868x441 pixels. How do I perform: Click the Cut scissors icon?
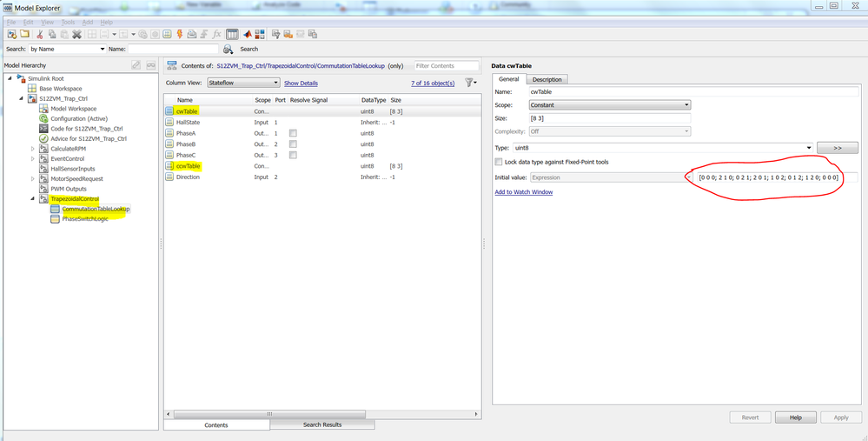tap(40, 34)
